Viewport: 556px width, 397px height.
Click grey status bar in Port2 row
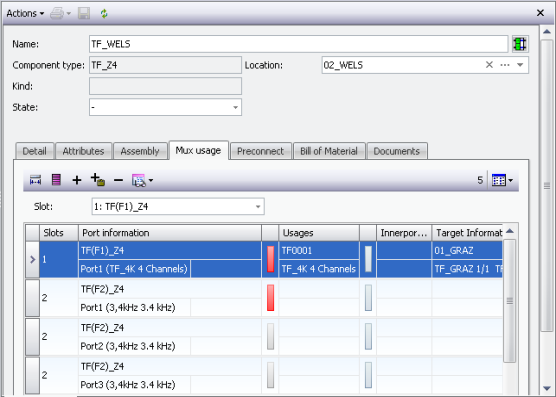coord(271,336)
